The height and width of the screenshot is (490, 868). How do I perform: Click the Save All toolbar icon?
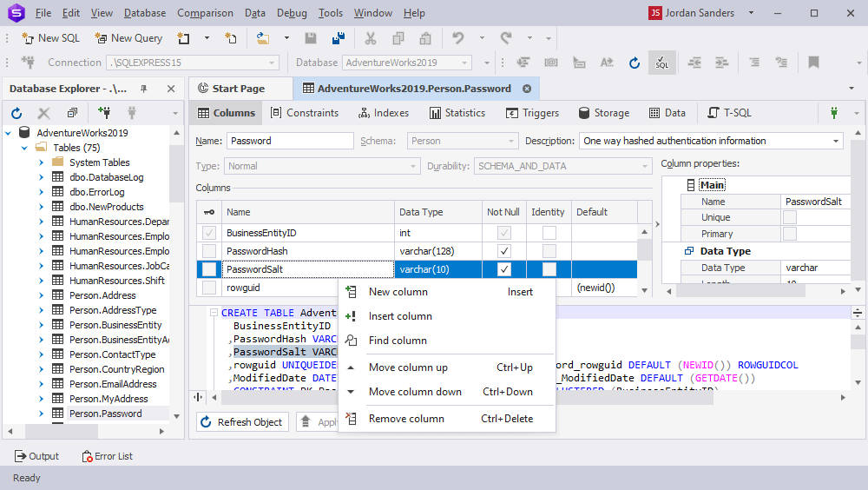pyautogui.click(x=339, y=38)
